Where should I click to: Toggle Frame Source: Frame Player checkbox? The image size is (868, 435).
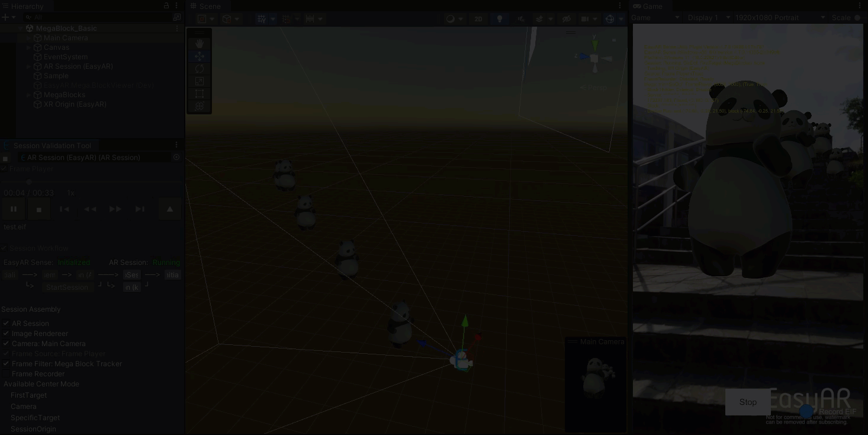pyautogui.click(x=6, y=354)
